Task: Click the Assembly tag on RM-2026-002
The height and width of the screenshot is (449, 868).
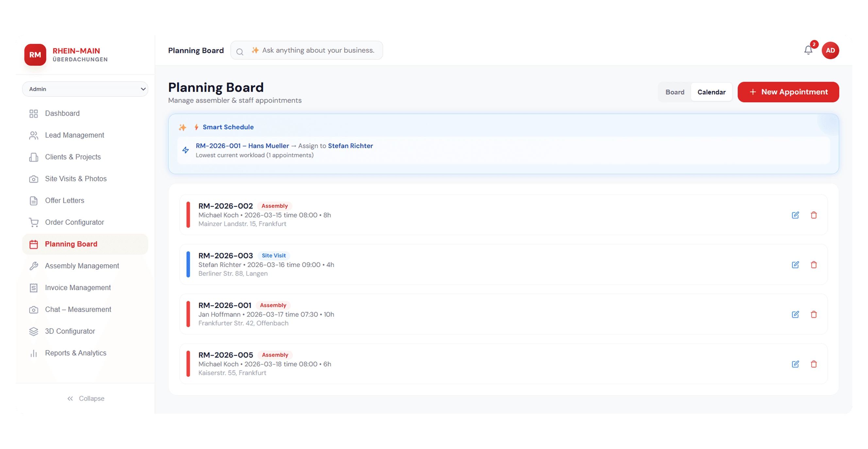Action: point(275,206)
